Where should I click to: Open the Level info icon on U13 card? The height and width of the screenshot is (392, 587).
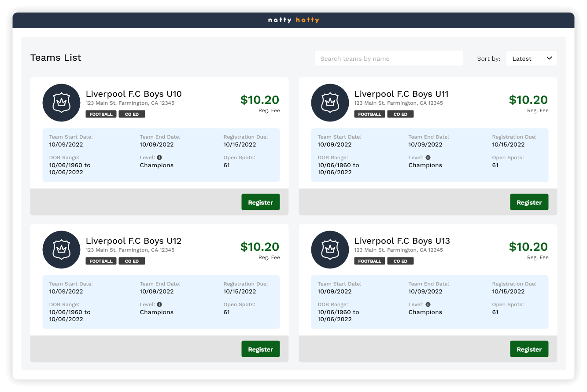pos(428,304)
